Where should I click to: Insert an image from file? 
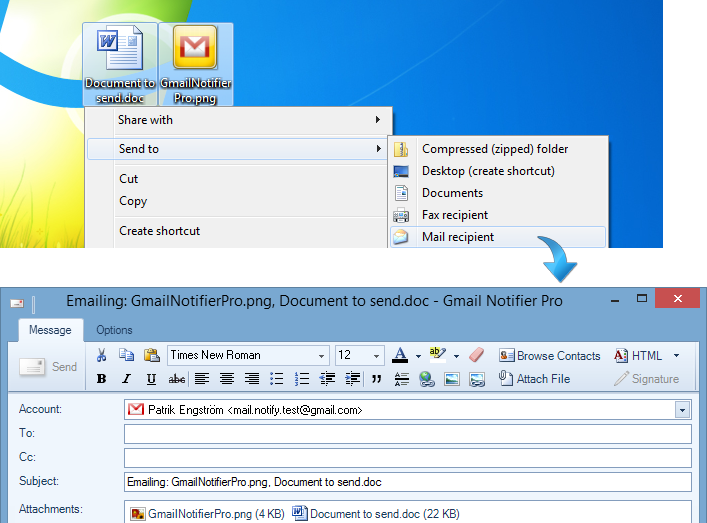tap(452, 379)
